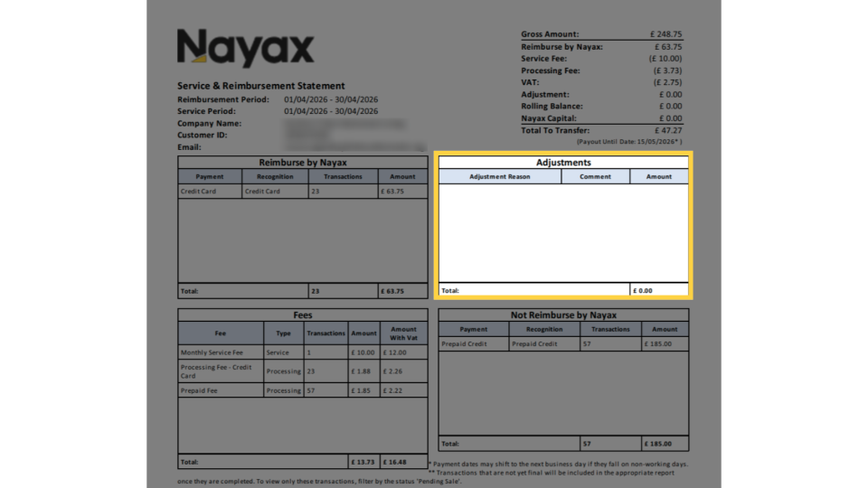Select the summary Service Fee value (£ 10.00)
Image resolution: width=868 pixels, height=488 pixels.
pos(665,59)
